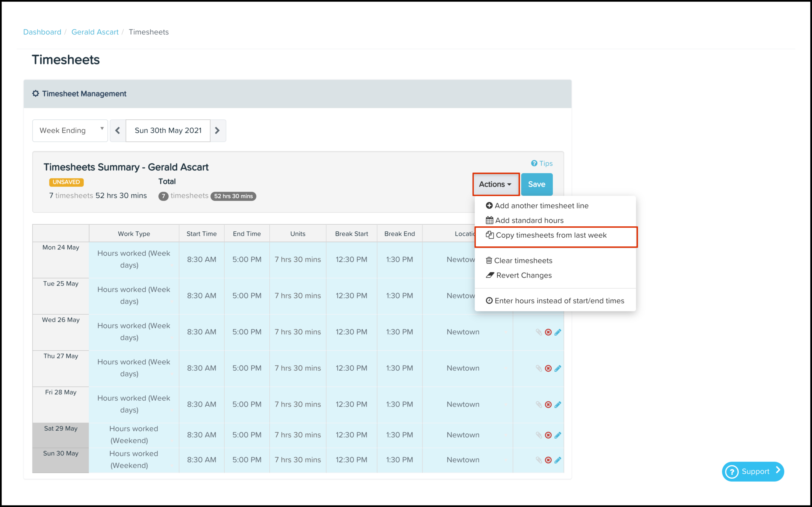The image size is (812, 507).
Task: Click the paperclip attachment icon for Fri 28 May
Action: click(x=539, y=404)
